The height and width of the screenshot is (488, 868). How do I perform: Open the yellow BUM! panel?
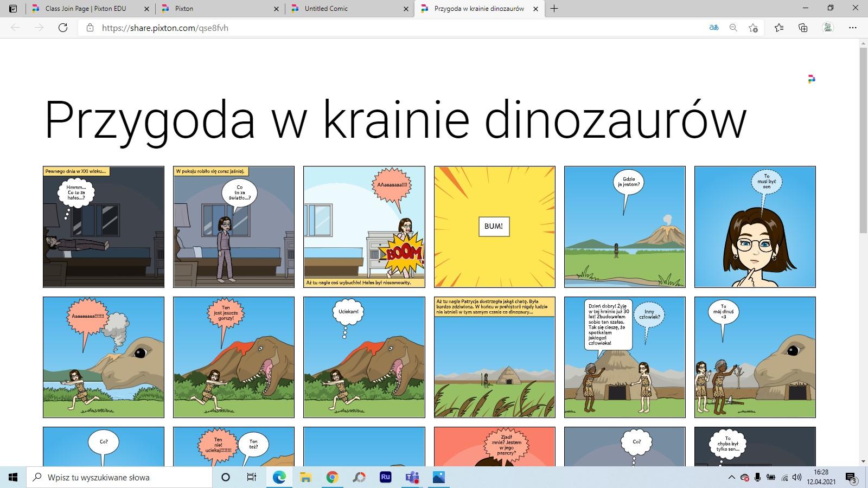pyautogui.click(x=494, y=227)
